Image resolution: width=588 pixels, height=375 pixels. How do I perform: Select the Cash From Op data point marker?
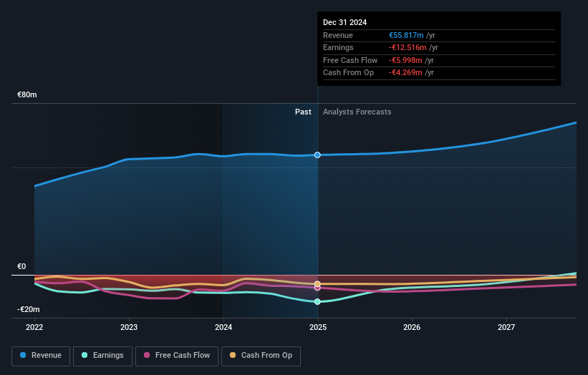point(317,284)
